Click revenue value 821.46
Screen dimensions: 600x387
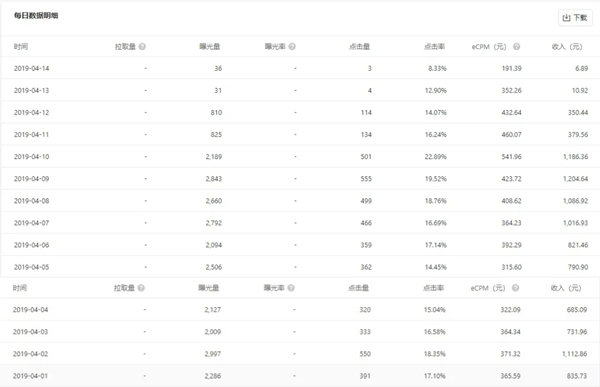pyautogui.click(x=578, y=245)
